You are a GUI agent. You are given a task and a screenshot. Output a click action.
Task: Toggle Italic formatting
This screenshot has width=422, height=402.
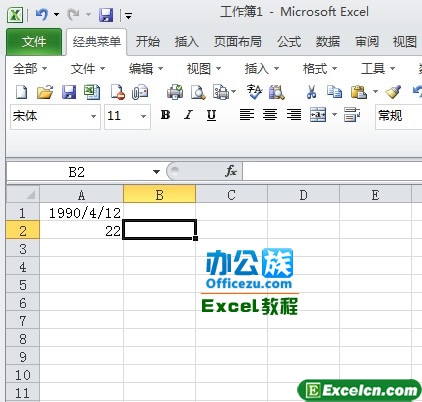pos(188,115)
